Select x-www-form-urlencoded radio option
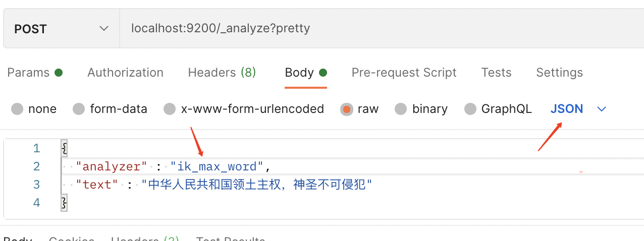 tap(170, 109)
